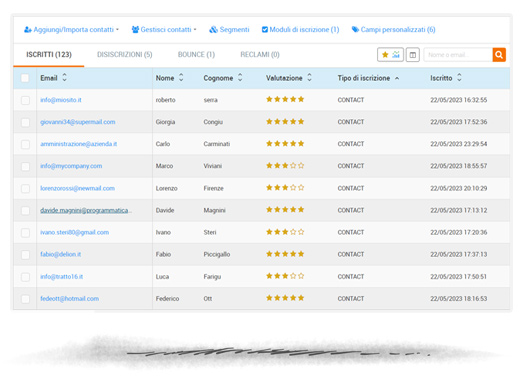Click the orange search magnifier button

499,55
